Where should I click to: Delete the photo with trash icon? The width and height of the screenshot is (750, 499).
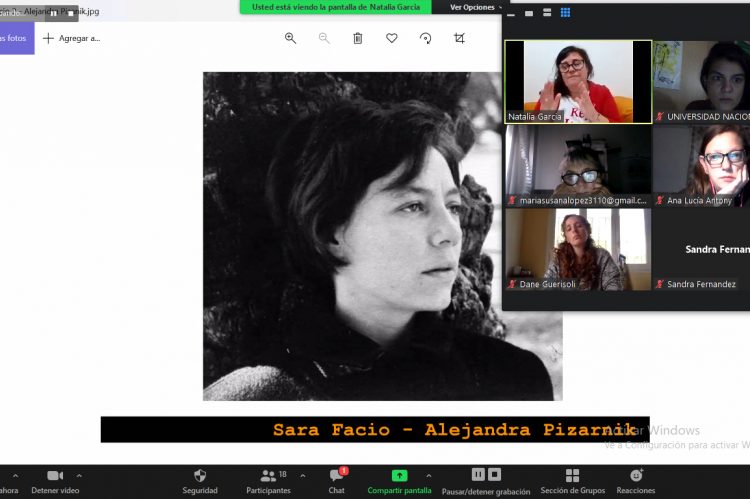pyautogui.click(x=357, y=38)
